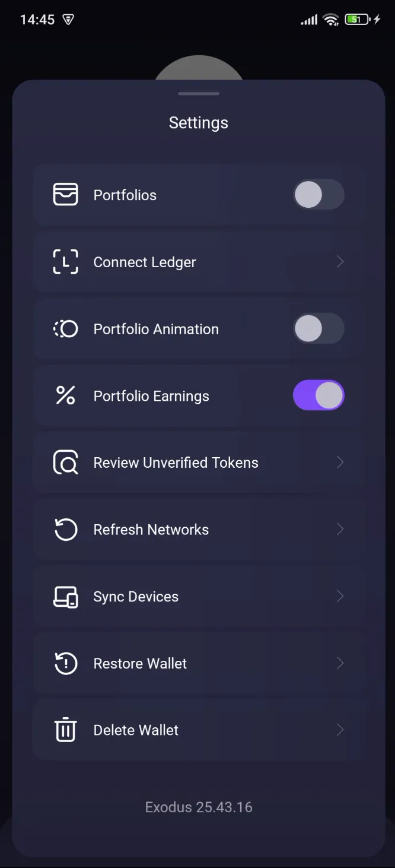Open the Refresh Networks screen
Image resolution: width=395 pixels, height=868 pixels.
point(340,529)
